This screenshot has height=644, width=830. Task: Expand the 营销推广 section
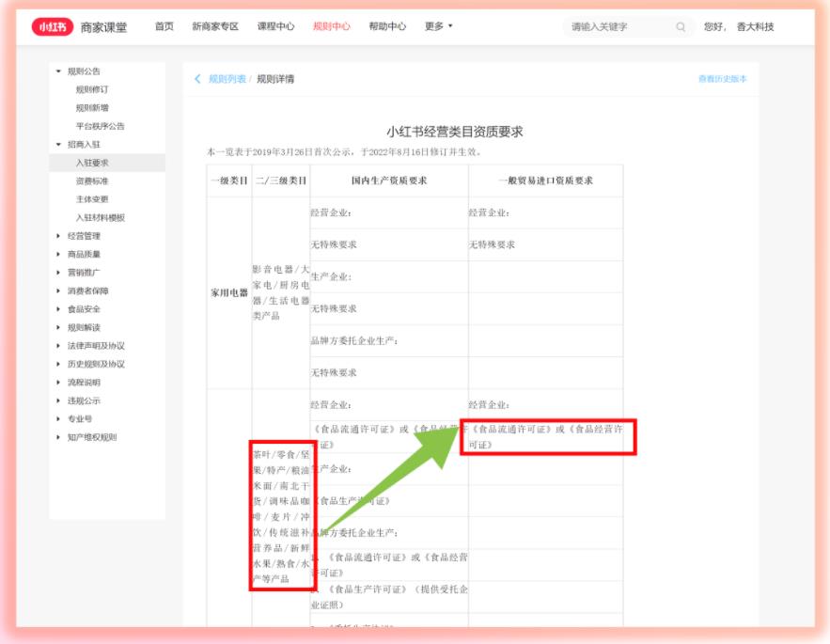[58, 273]
